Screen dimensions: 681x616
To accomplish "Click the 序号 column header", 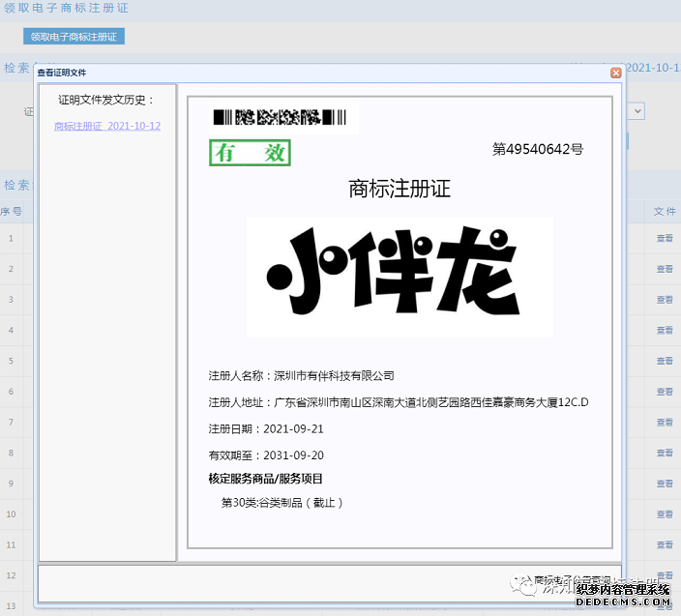I will pos(11,212).
